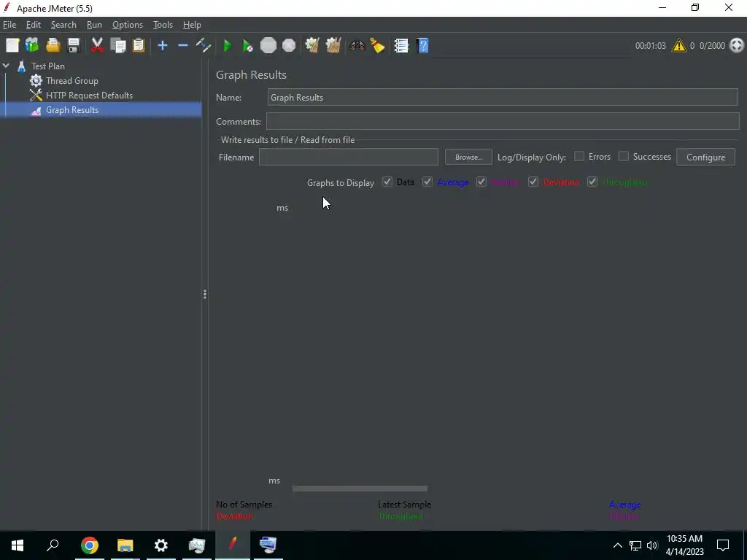
Task: Click into the Comments field
Action: [503, 121]
